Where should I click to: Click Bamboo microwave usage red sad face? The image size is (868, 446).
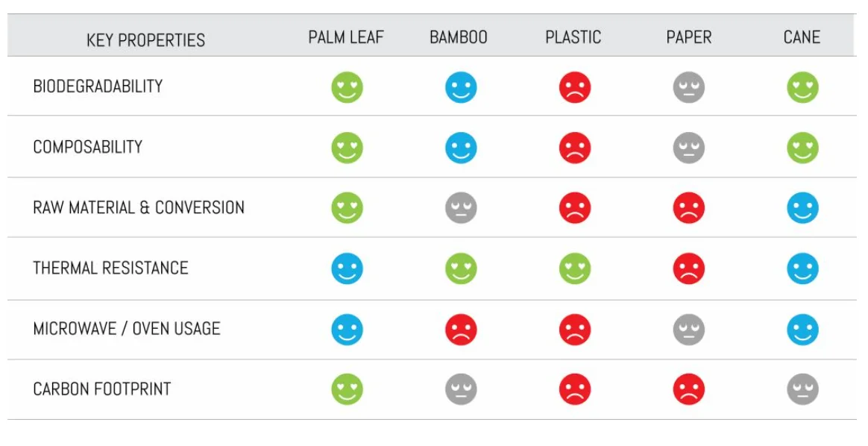[x=461, y=330]
